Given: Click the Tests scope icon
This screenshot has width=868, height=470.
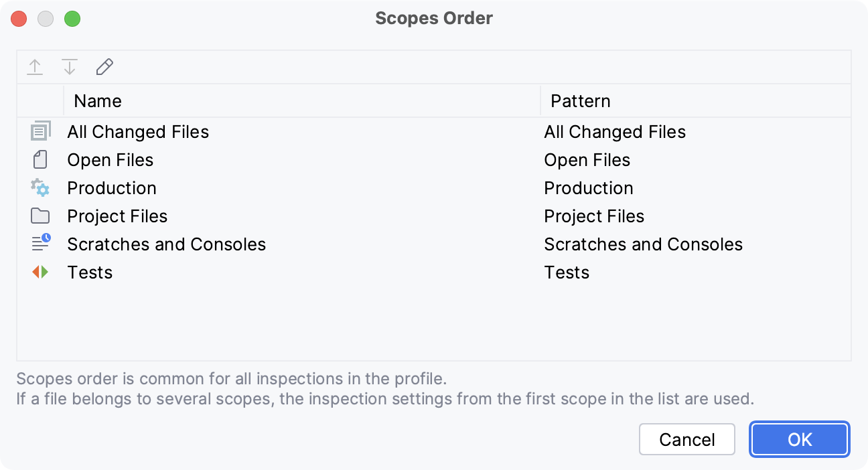Looking at the screenshot, I should click(x=40, y=272).
